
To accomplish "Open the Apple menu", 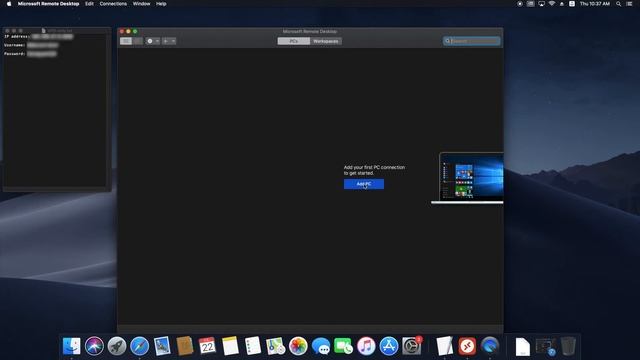I will pos(9,4).
